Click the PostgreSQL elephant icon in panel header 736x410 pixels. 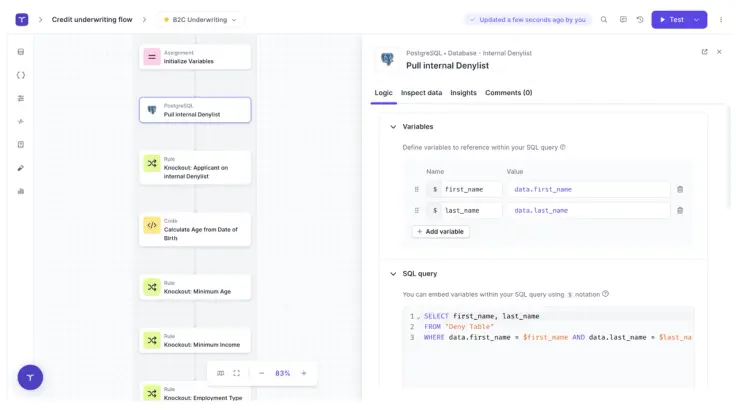(x=387, y=59)
